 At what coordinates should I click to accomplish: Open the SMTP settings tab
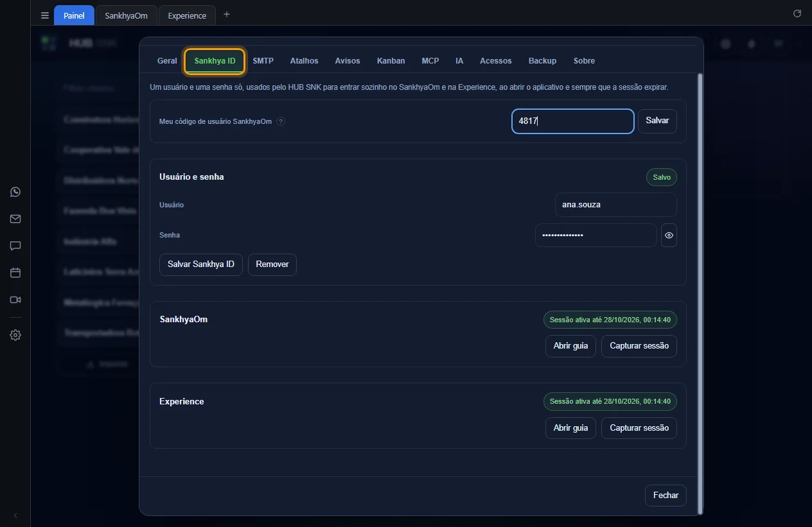click(263, 61)
